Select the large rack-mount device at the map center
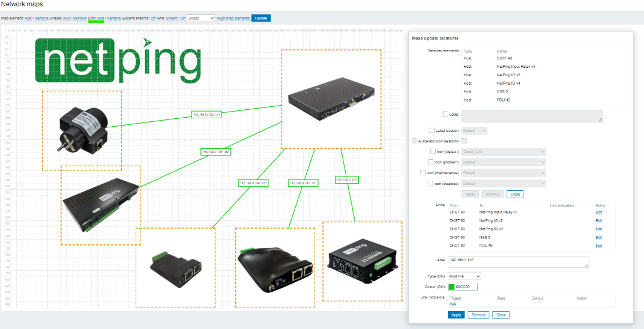This screenshot has height=329, width=644. pyautogui.click(x=331, y=99)
